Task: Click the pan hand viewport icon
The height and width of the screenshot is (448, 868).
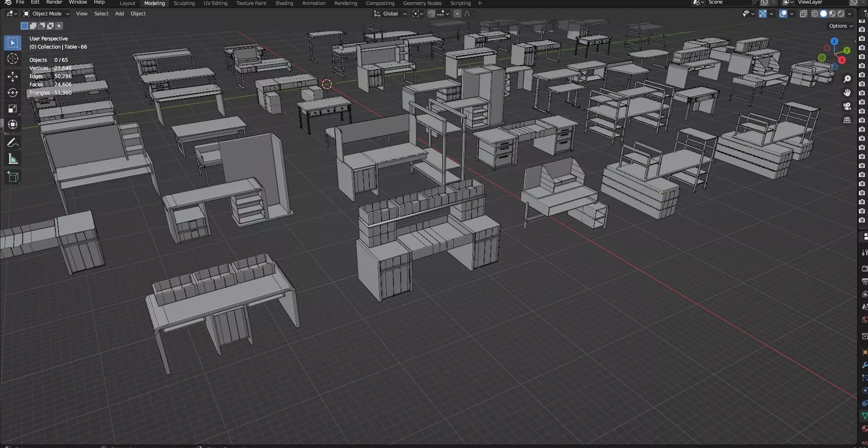Action: (847, 93)
